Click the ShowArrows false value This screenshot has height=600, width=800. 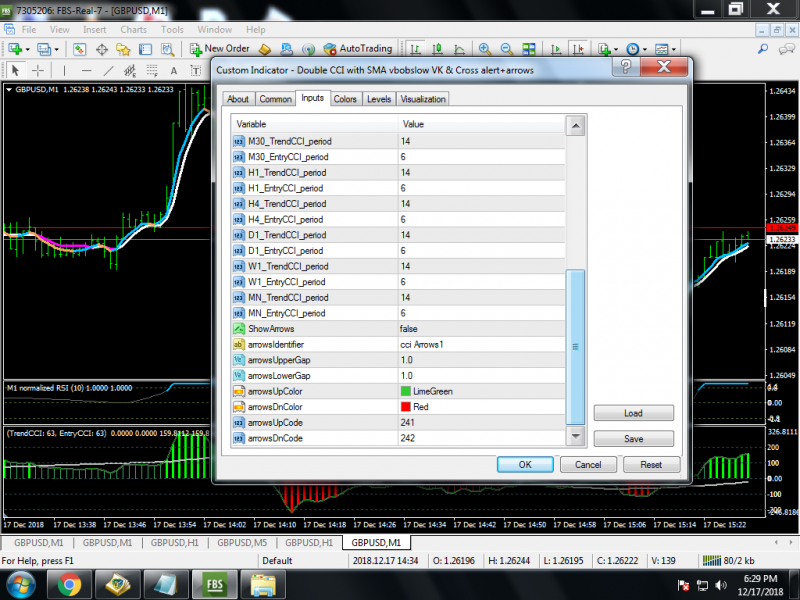[x=481, y=329]
